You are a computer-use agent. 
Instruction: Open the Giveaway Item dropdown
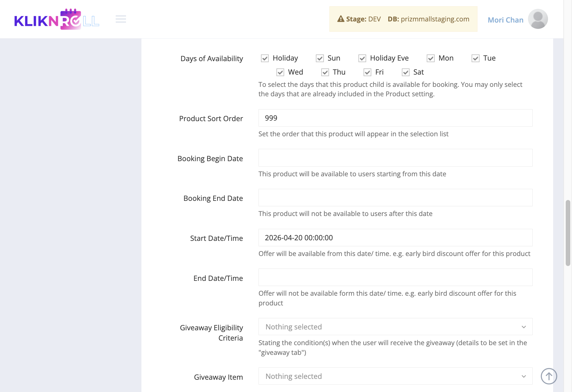coord(395,376)
